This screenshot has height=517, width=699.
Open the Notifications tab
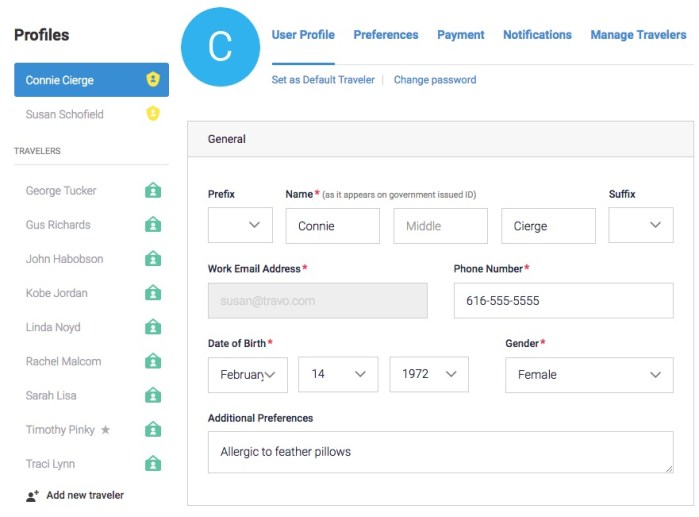537,35
